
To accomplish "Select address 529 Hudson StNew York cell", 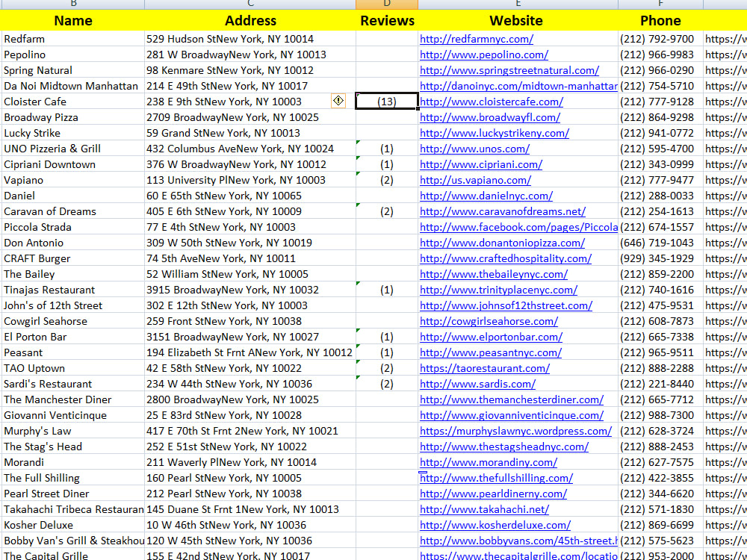I will [250, 39].
